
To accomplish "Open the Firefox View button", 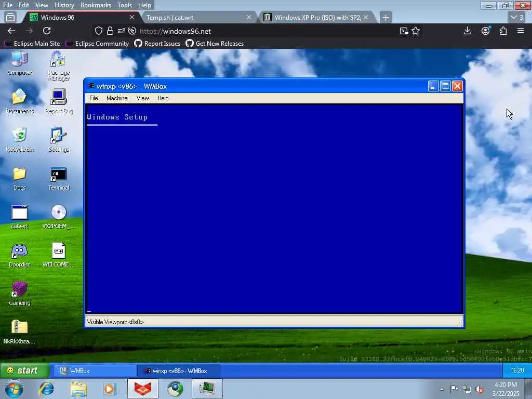I will (x=10, y=17).
